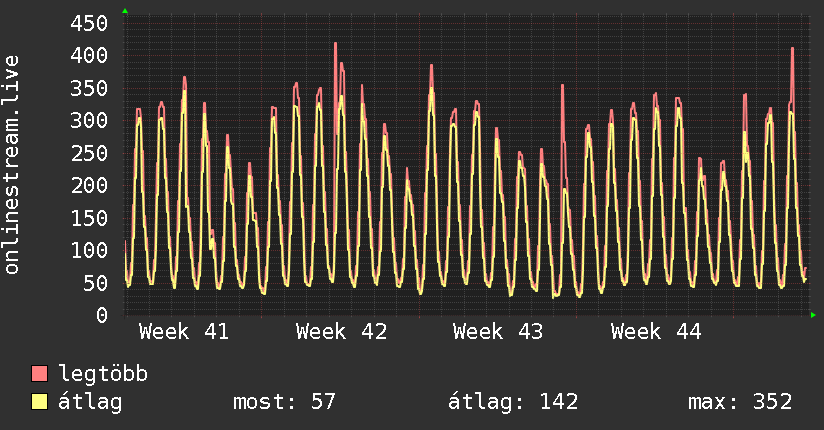Click the 'Week 41' axis label
824x430 pixels.
click(184, 332)
